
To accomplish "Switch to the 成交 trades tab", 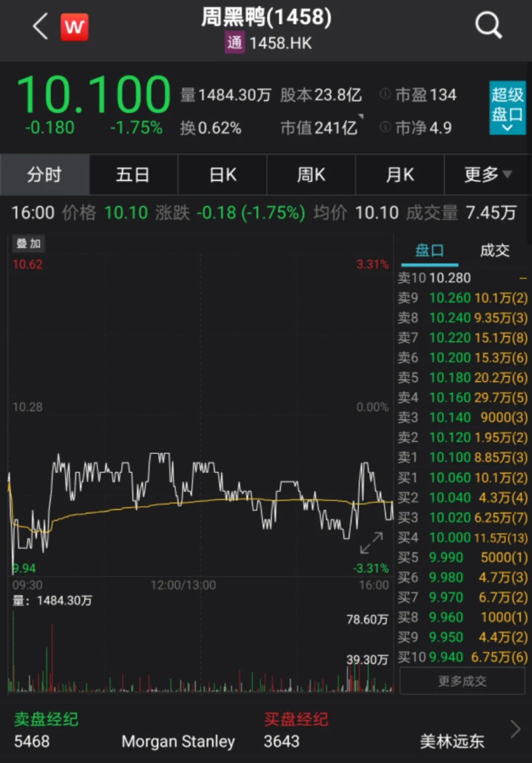I will click(x=495, y=250).
